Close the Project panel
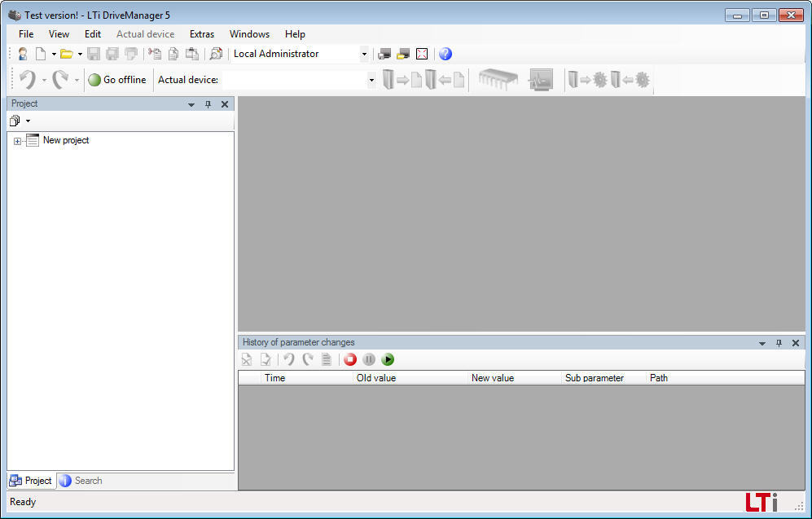Viewport: 812px width, 519px height. tap(225, 104)
